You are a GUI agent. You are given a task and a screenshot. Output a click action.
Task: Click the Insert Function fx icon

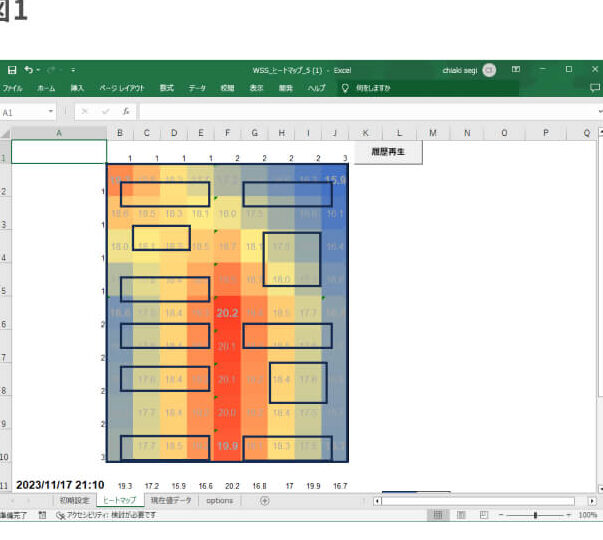click(x=126, y=112)
